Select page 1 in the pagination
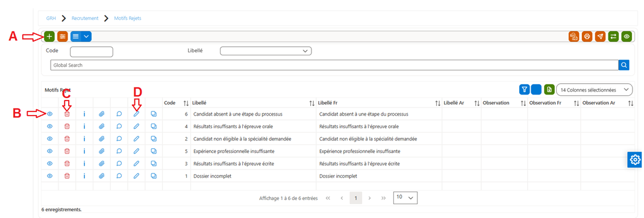This screenshot has height=218, width=644. point(355,198)
